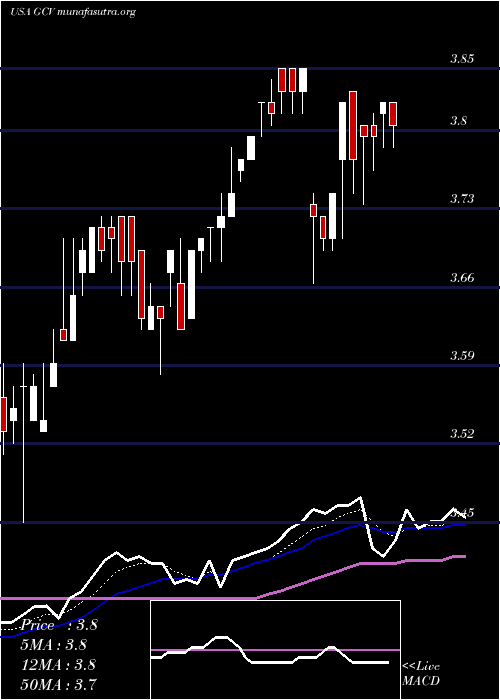Image resolution: width=500 pixels, height=700 pixels.
Task: Click the Price : 3.8 legend line
Action: 59,625
